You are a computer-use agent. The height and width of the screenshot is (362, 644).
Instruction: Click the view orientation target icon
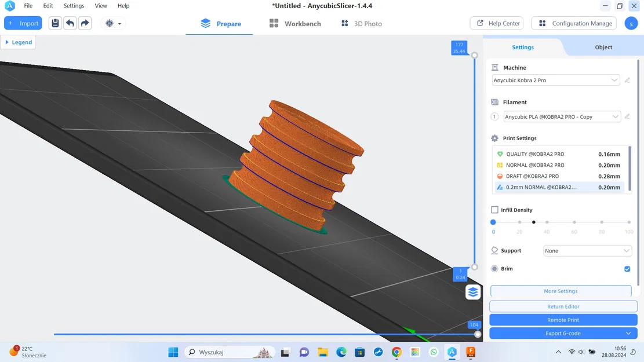(x=109, y=23)
